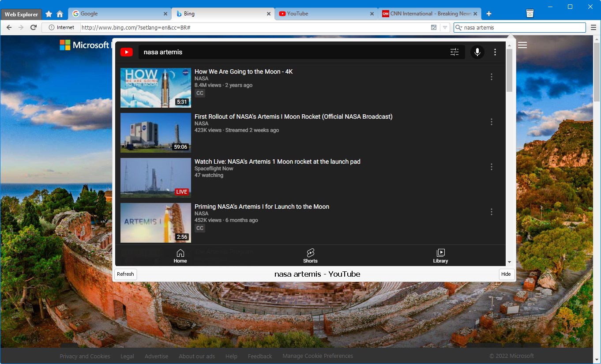Click the popup scrollbar thumb
The width and height of the screenshot is (601, 364).
[509, 70]
